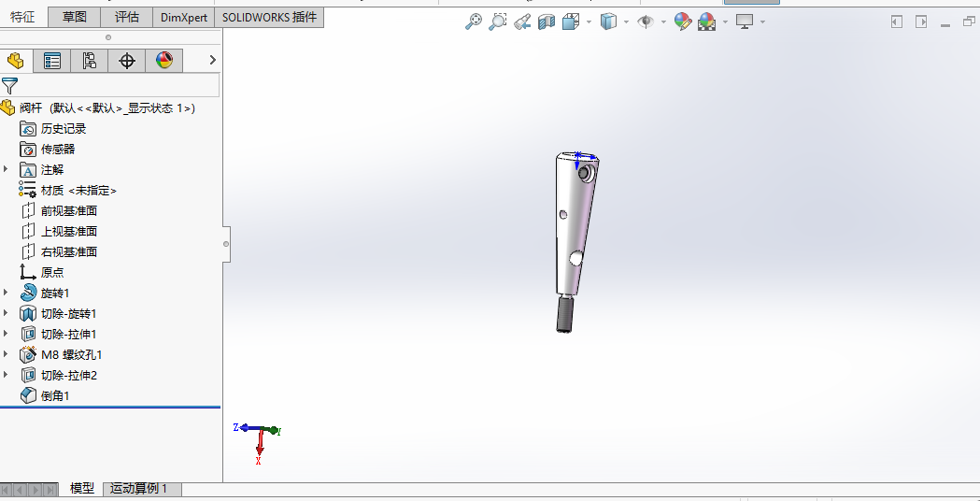The height and width of the screenshot is (501, 980).
Task: Select 旋转1 feature
Action: 56,293
